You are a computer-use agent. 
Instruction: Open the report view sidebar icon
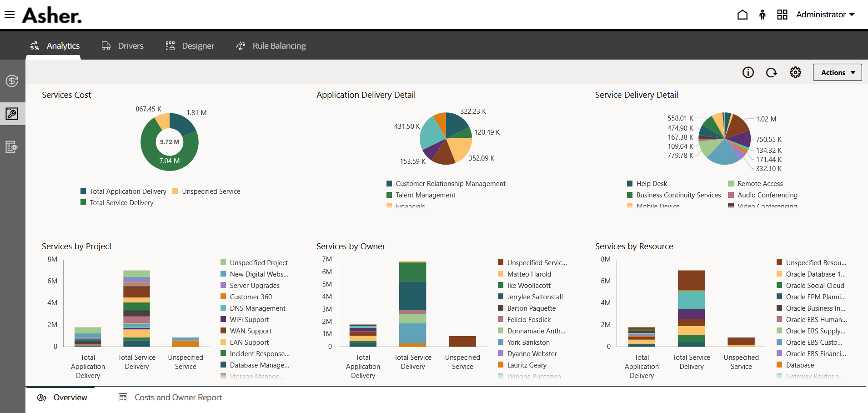coord(12,147)
